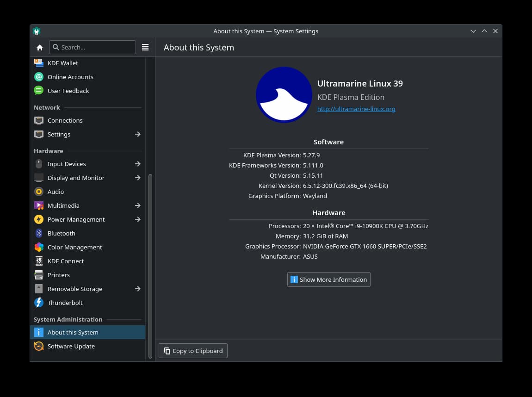Click the Processors value i9-10900K text
The width and height of the screenshot is (532, 397).
366,226
